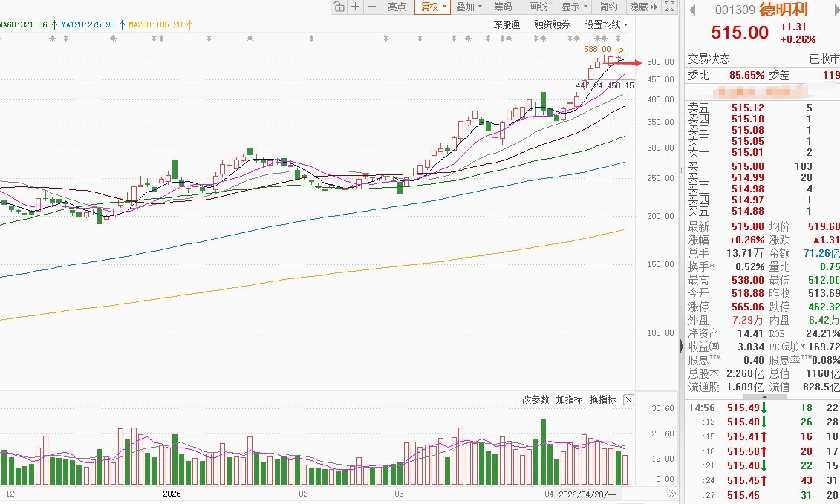The image size is (840, 504).
Task: Click the 深股通 label
Action: (507, 24)
